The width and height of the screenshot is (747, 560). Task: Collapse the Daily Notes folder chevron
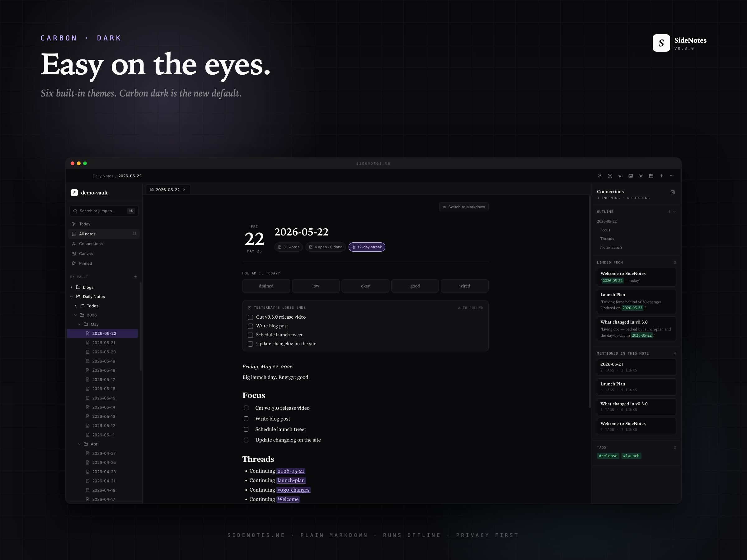pyautogui.click(x=71, y=297)
